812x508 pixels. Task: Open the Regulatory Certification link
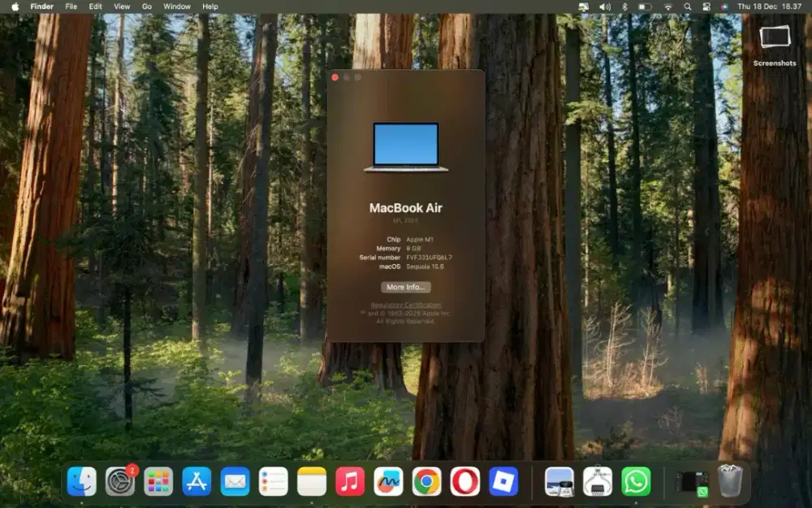pyautogui.click(x=406, y=305)
